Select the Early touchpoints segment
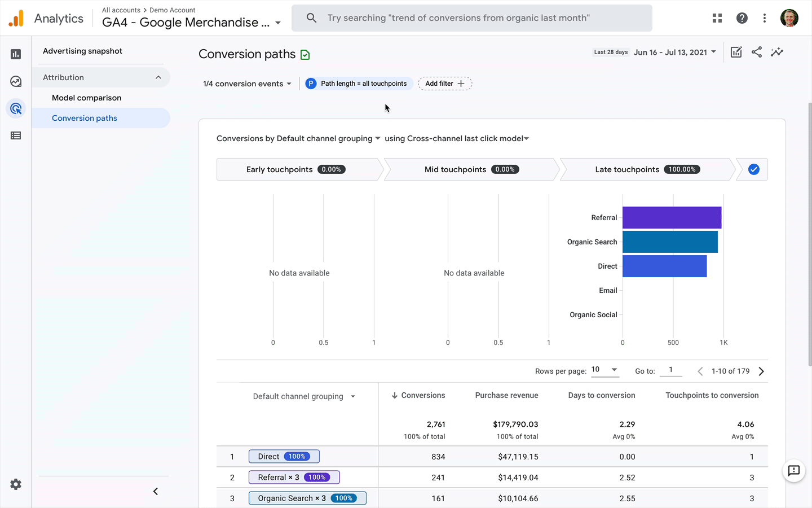The image size is (812, 508). click(x=299, y=169)
